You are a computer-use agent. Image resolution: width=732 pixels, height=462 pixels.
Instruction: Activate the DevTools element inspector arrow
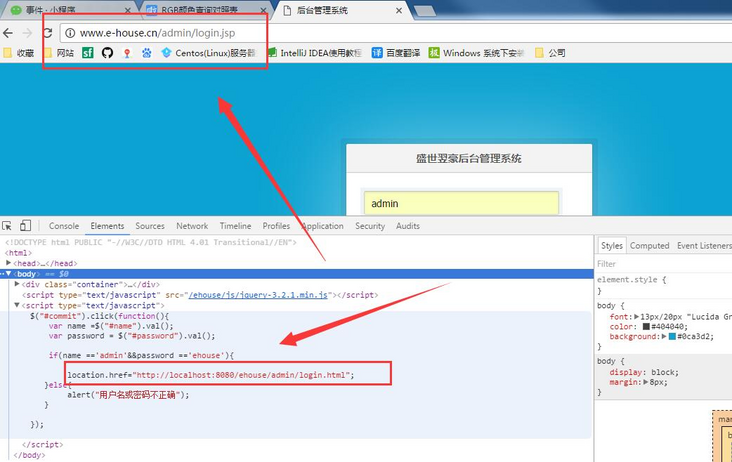point(7,226)
